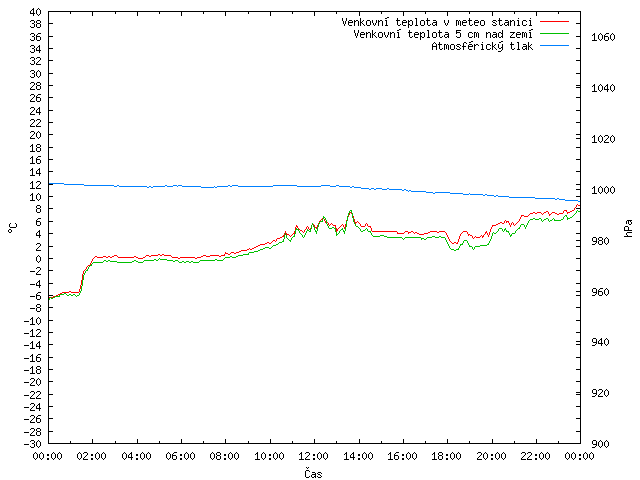This screenshot has height=480, width=640.
Task: Click the x-axis label '04:00'
Action: pos(136,456)
